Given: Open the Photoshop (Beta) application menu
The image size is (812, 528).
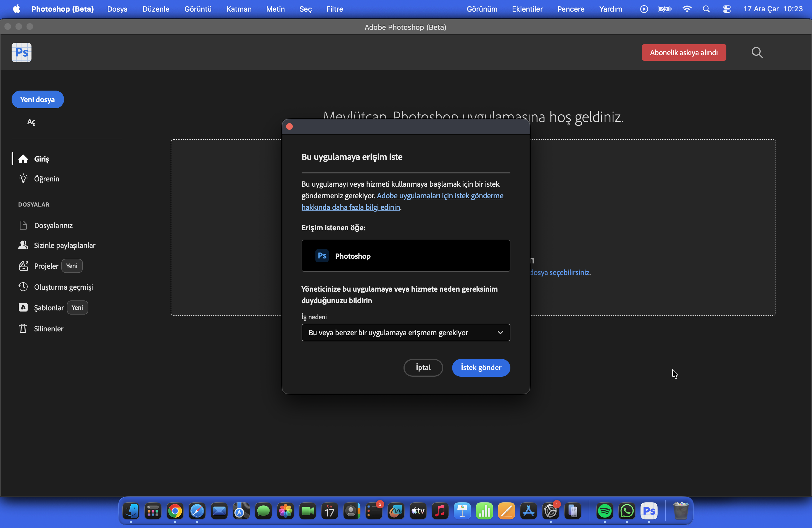Looking at the screenshot, I should point(62,9).
